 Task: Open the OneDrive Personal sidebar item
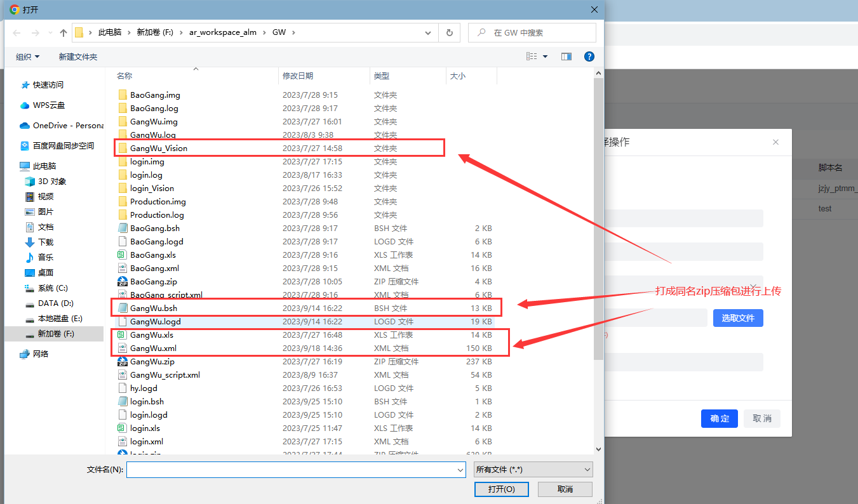pyautogui.click(x=62, y=126)
